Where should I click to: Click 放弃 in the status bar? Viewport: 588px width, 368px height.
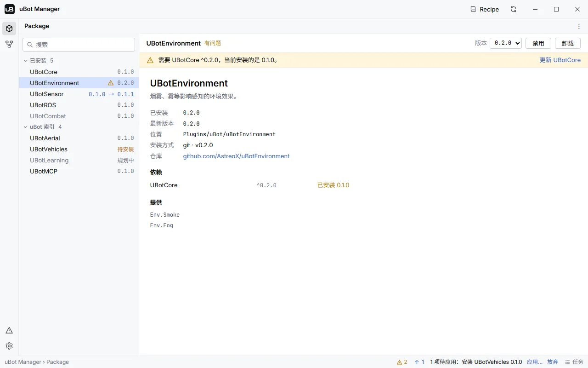tap(553, 362)
